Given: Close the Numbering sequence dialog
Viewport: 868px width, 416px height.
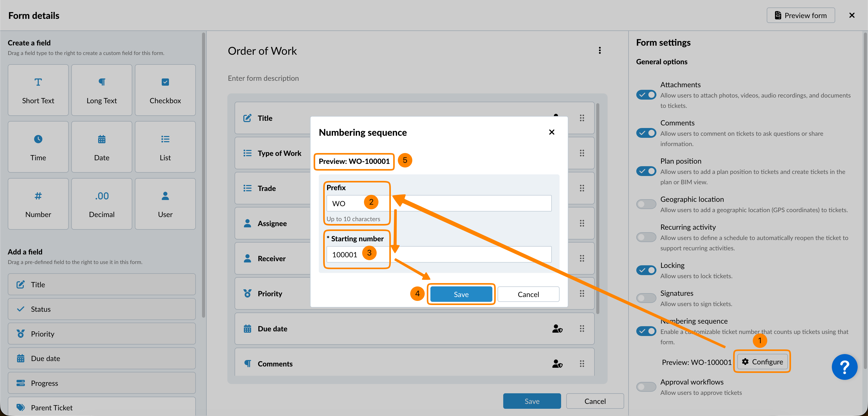Looking at the screenshot, I should (552, 132).
